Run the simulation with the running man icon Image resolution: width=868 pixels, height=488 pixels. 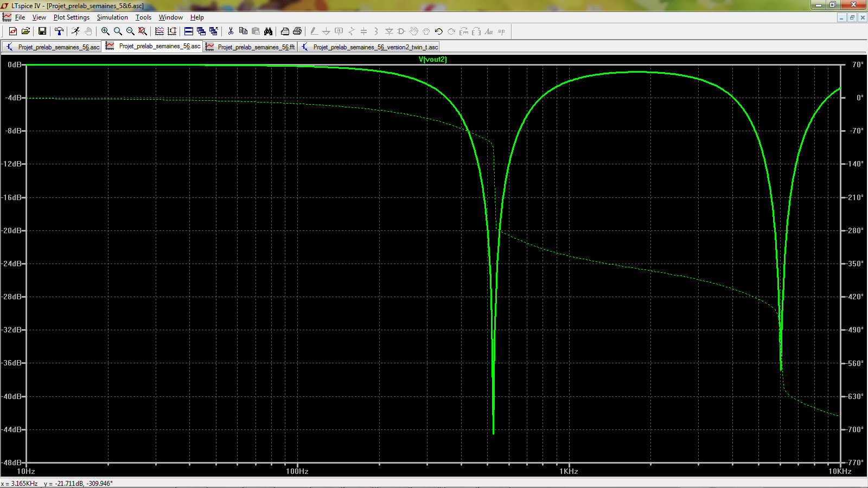[75, 31]
